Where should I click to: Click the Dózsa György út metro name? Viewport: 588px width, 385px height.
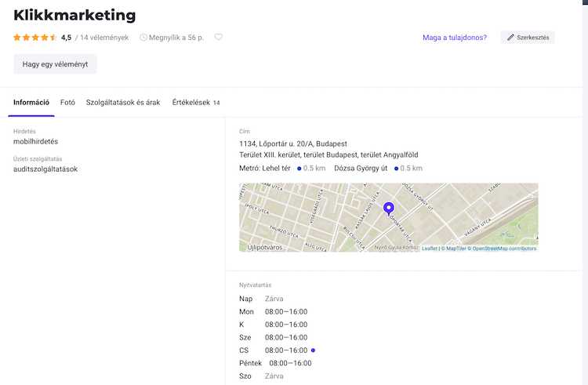tap(361, 169)
